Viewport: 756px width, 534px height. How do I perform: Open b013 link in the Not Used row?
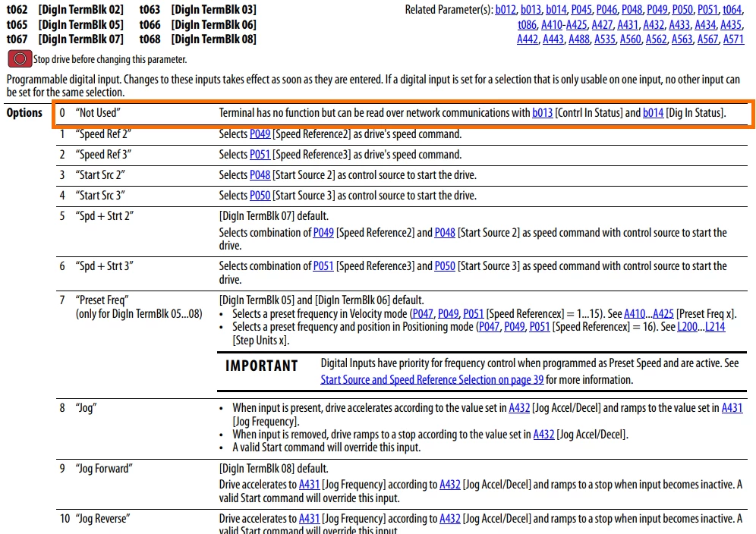pyautogui.click(x=543, y=113)
